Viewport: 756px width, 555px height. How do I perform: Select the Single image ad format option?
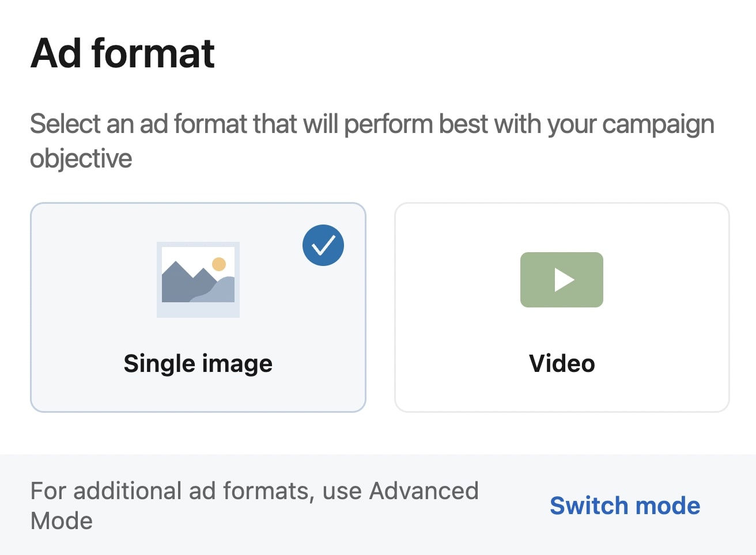198,307
